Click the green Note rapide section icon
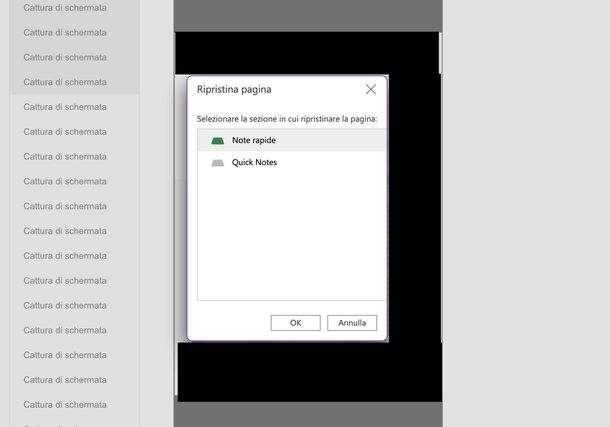The image size is (610, 427). (218, 140)
